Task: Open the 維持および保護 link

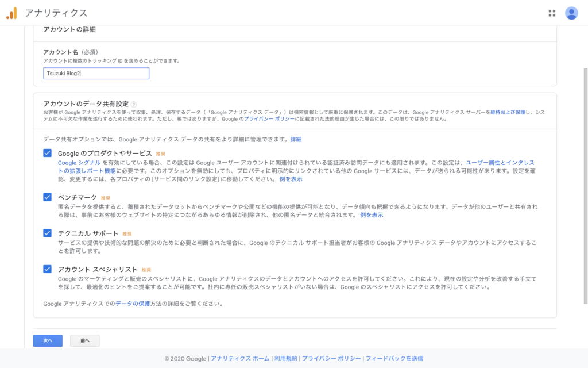Action: point(508,112)
